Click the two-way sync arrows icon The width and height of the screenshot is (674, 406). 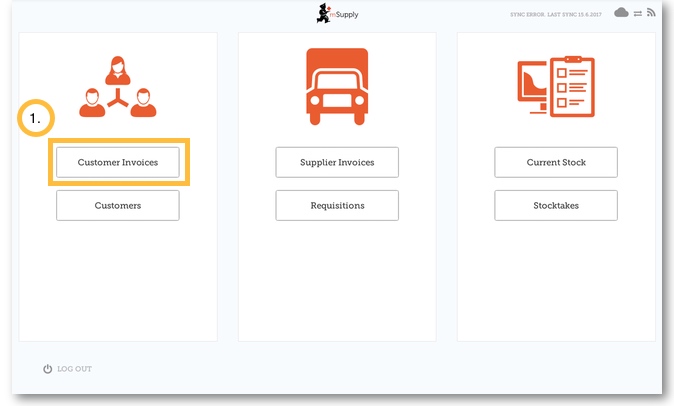[638, 13]
